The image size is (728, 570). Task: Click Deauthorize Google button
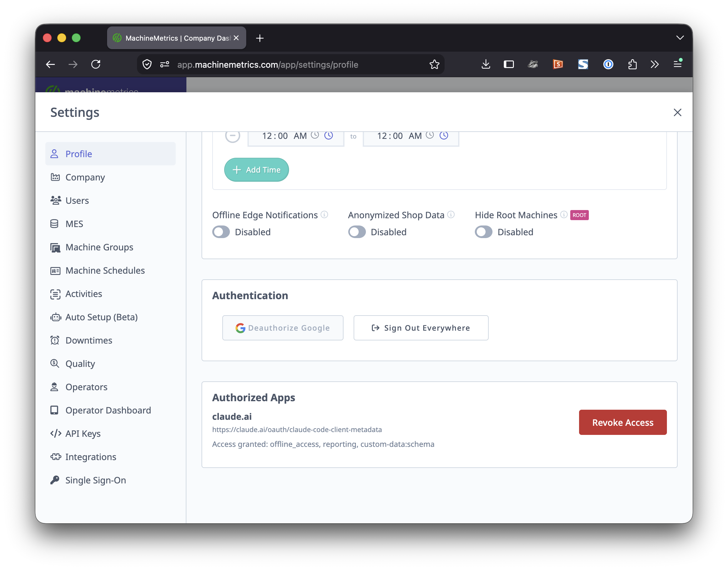click(282, 328)
